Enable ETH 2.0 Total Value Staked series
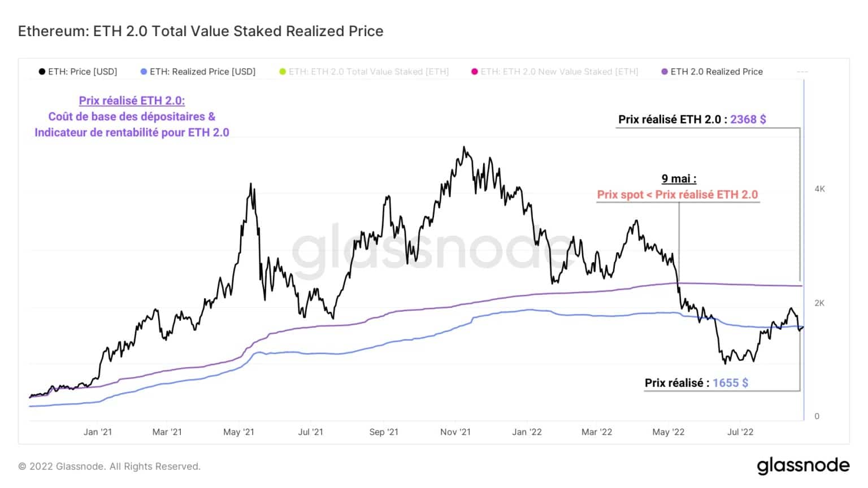 (364, 72)
